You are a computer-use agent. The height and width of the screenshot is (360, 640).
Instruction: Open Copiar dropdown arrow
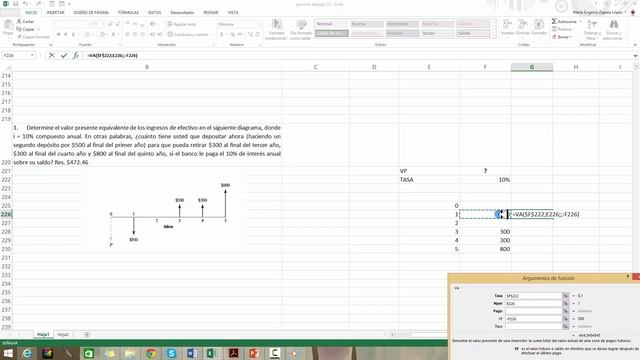point(38,29)
